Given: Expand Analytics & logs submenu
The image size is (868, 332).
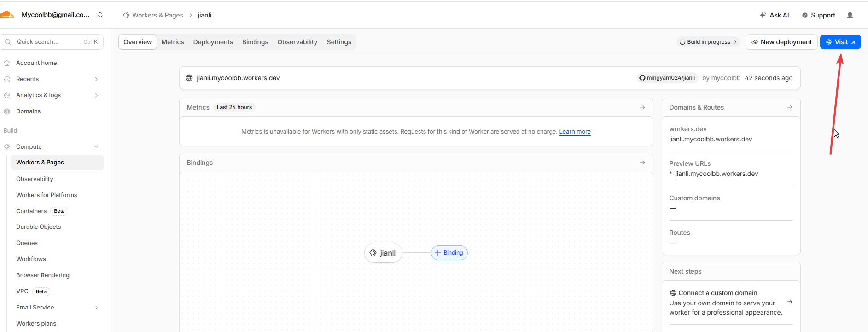Looking at the screenshot, I should click(x=96, y=95).
